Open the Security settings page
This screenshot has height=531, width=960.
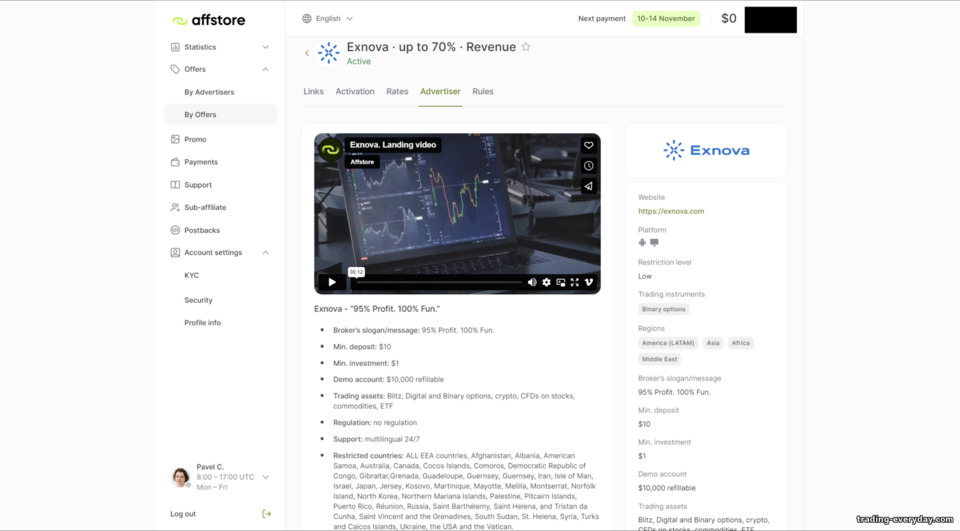pyautogui.click(x=198, y=300)
